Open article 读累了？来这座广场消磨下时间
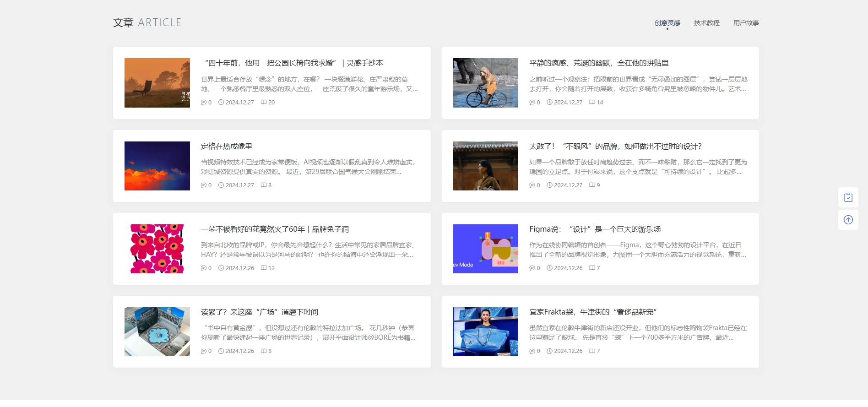 click(260, 312)
